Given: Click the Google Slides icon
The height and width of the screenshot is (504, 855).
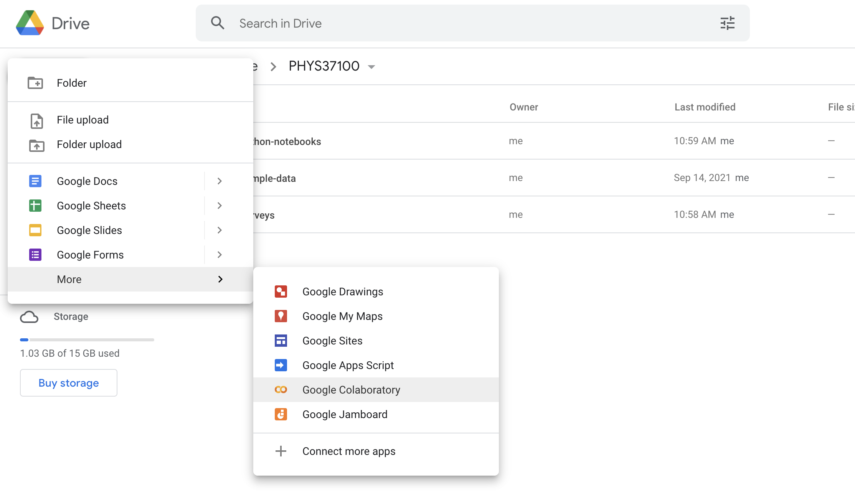Looking at the screenshot, I should 35,230.
